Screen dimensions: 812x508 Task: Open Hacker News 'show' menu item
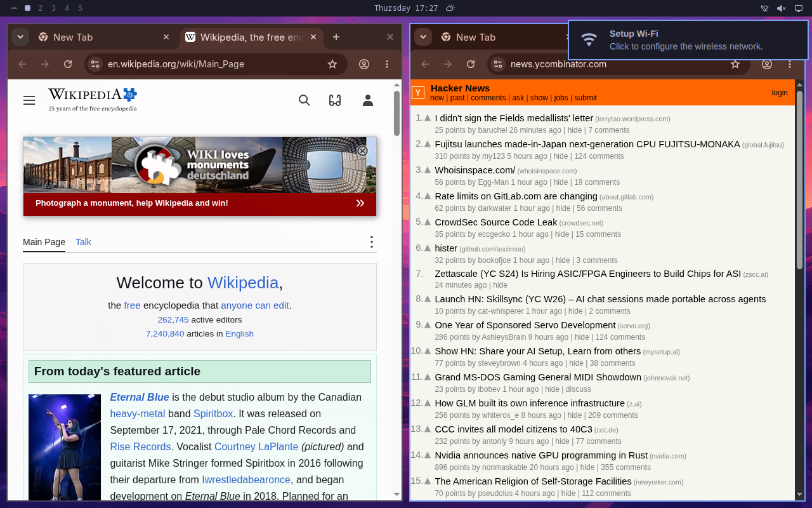point(539,98)
